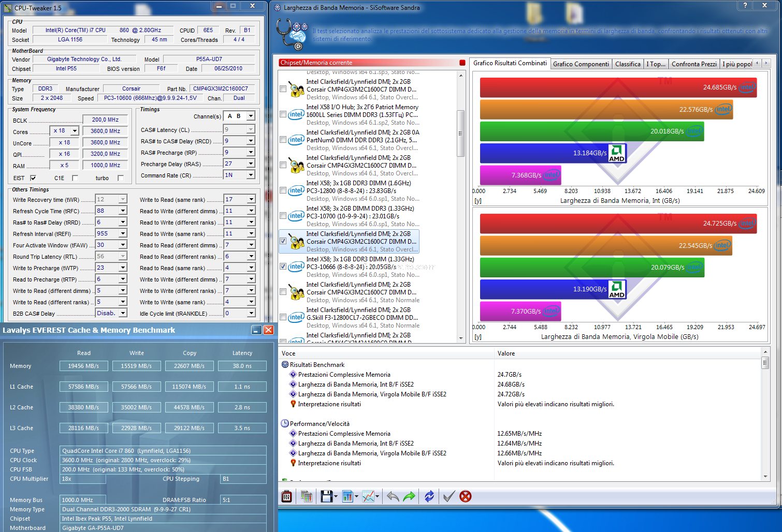This screenshot has width=782, height=532.
Task: Open the I più popol tab
Action: [x=737, y=64]
